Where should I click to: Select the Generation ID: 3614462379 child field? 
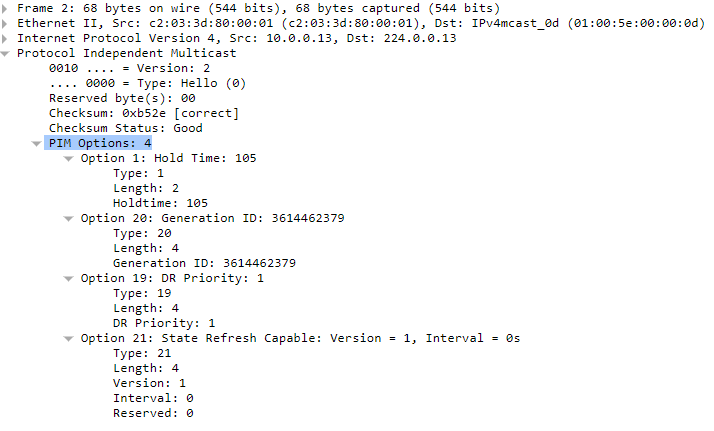(204, 264)
